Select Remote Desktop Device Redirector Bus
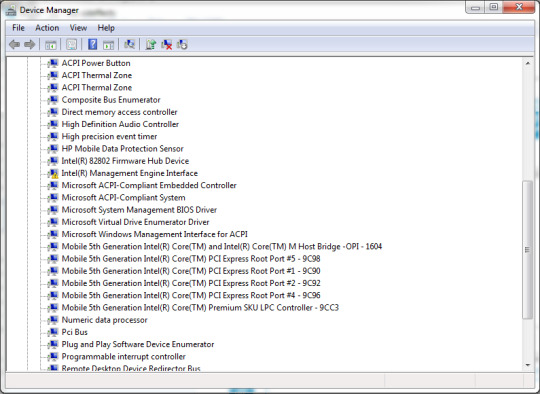The height and width of the screenshot is (394, 540). tap(131, 368)
